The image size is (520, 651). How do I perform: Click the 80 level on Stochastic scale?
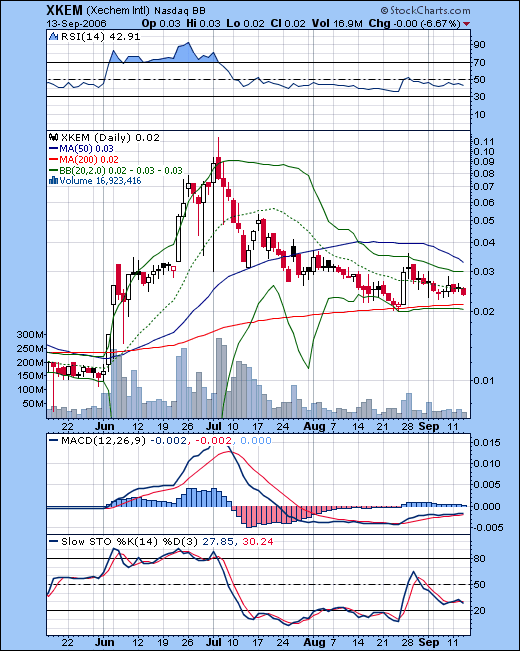pos(480,558)
